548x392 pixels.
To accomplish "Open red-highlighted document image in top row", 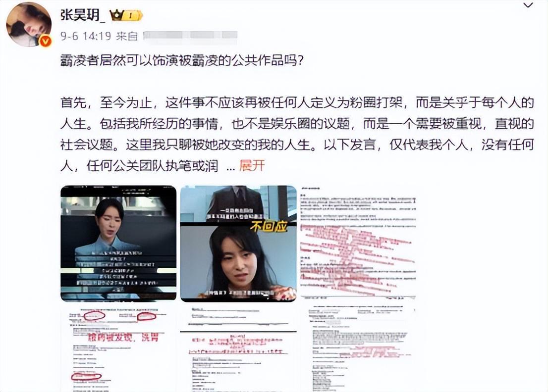I will click(x=358, y=244).
